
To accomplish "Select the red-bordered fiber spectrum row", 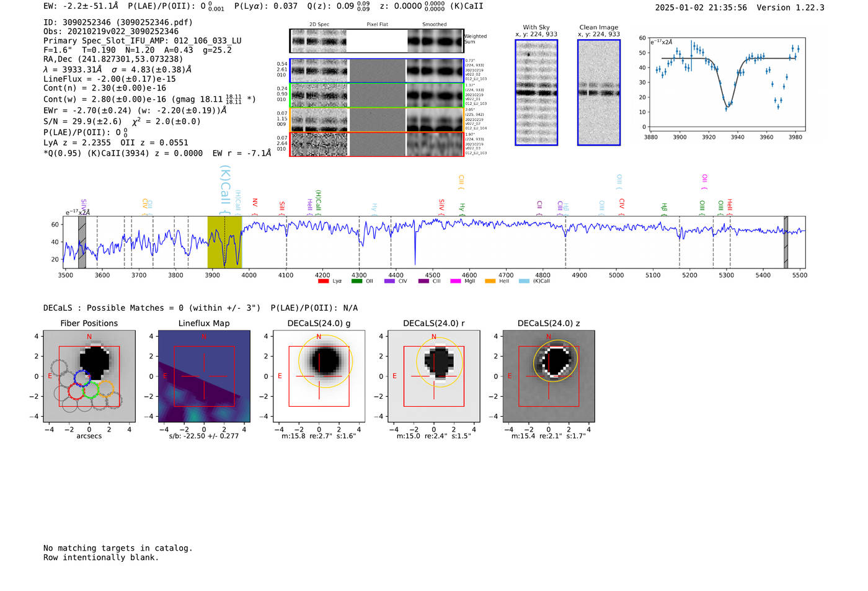I will tap(376, 144).
